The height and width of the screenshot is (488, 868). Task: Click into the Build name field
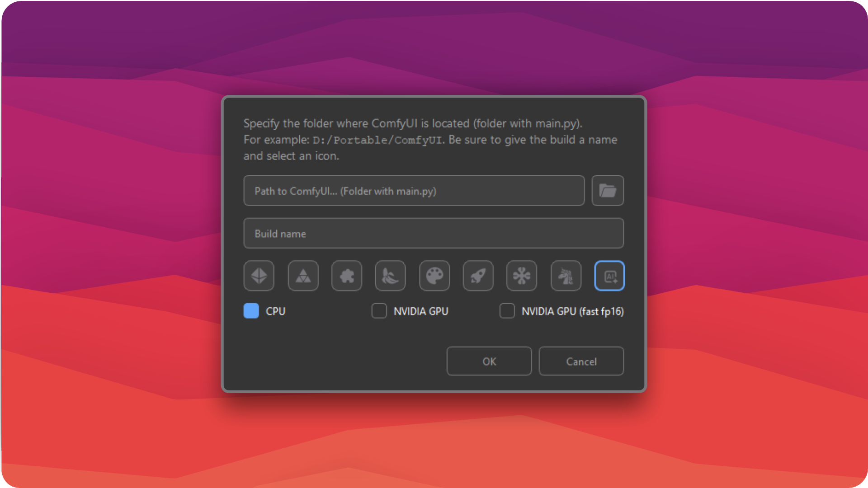(434, 233)
